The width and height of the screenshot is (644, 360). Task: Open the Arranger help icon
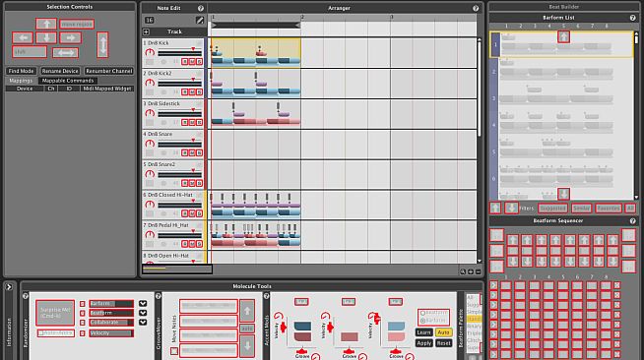476,8
